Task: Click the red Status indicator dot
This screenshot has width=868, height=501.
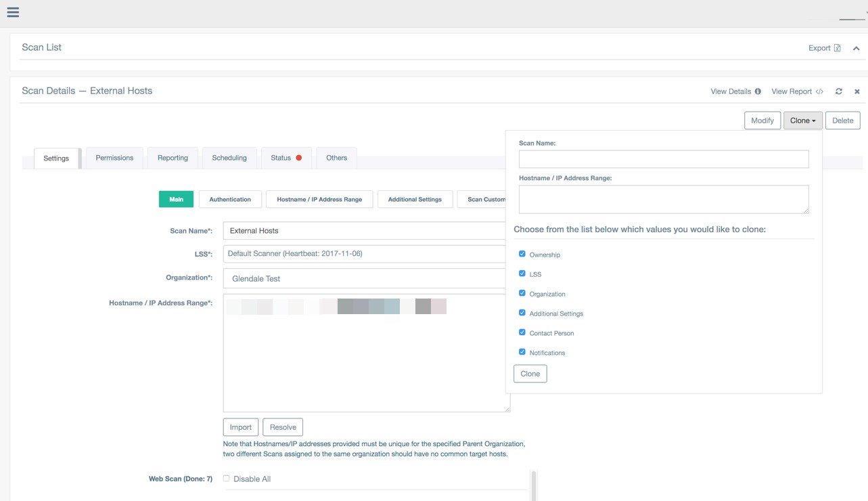Action: point(299,158)
